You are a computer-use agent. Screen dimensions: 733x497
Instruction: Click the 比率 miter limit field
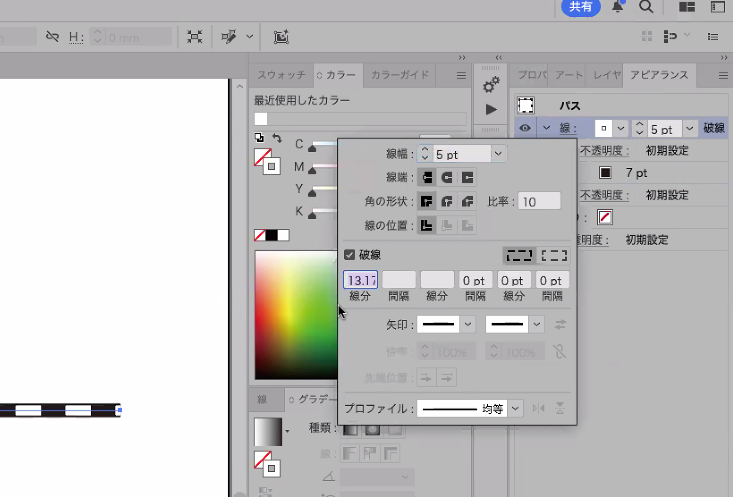tap(539, 202)
